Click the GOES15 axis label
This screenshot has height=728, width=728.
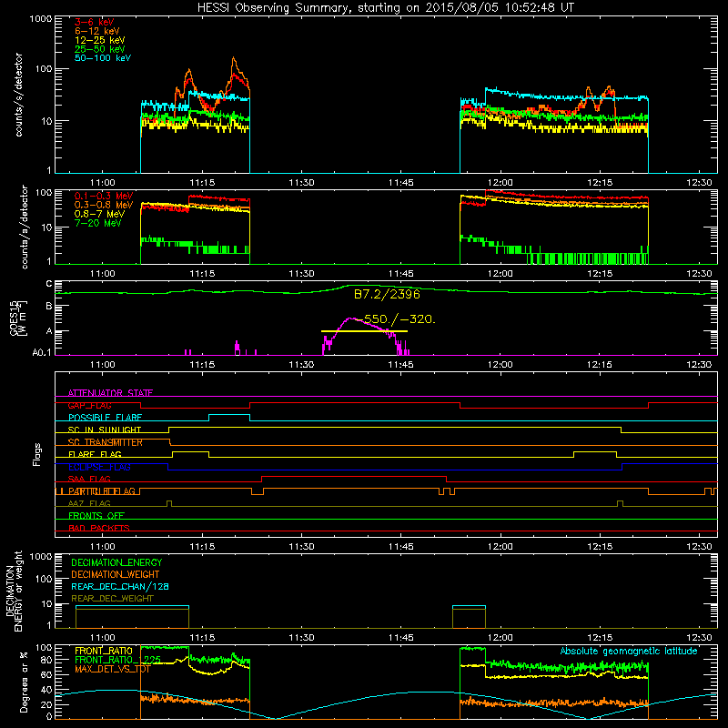pos(18,318)
